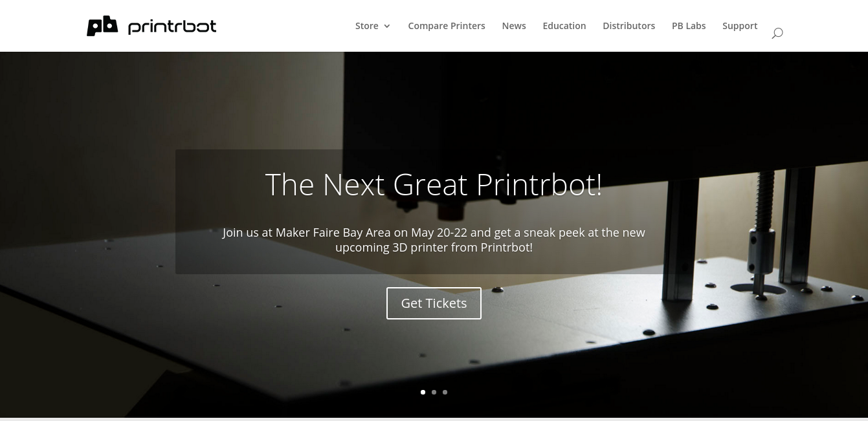Open the Support page
The image size is (868, 421).
tap(740, 26)
